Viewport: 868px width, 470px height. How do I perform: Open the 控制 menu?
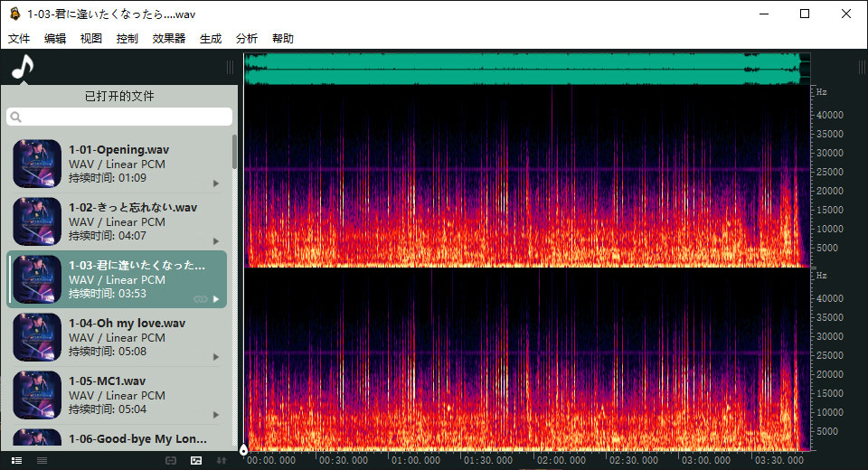coord(127,38)
